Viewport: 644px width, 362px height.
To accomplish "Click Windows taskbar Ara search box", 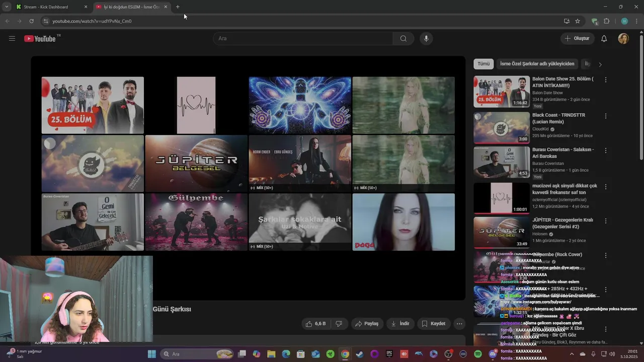I will [x=198, y=354].
